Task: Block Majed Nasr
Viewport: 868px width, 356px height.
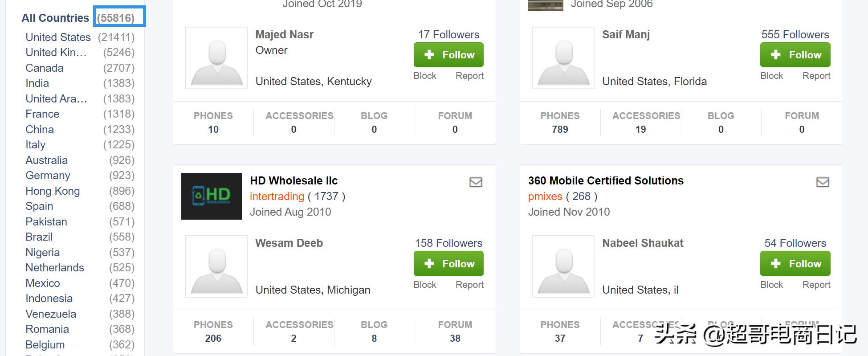Action: tap(424, 76)
